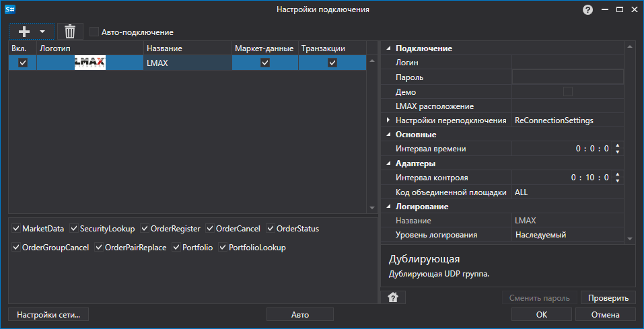Minimize the settings window

[604, 9]
